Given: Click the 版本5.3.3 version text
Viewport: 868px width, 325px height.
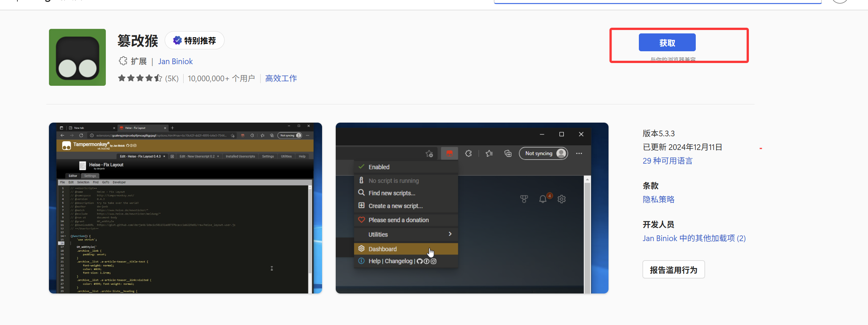Looking at the screenshot, I should coord(659,134).
